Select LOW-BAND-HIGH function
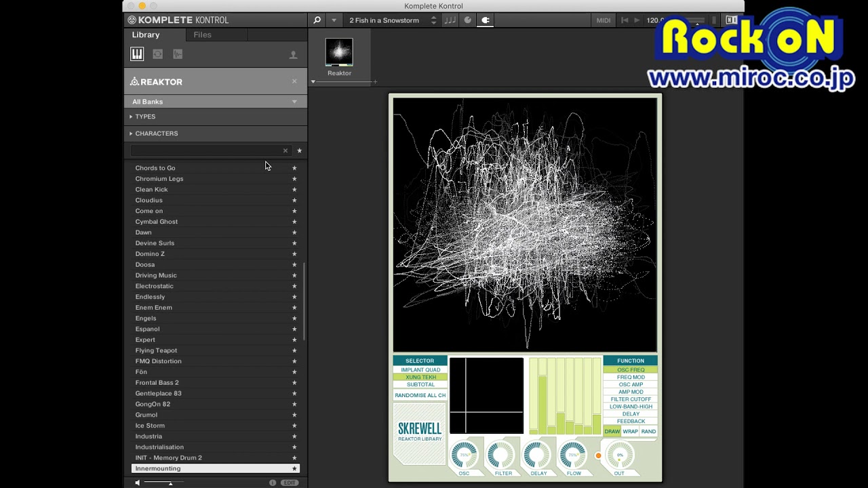 point(631,407)
